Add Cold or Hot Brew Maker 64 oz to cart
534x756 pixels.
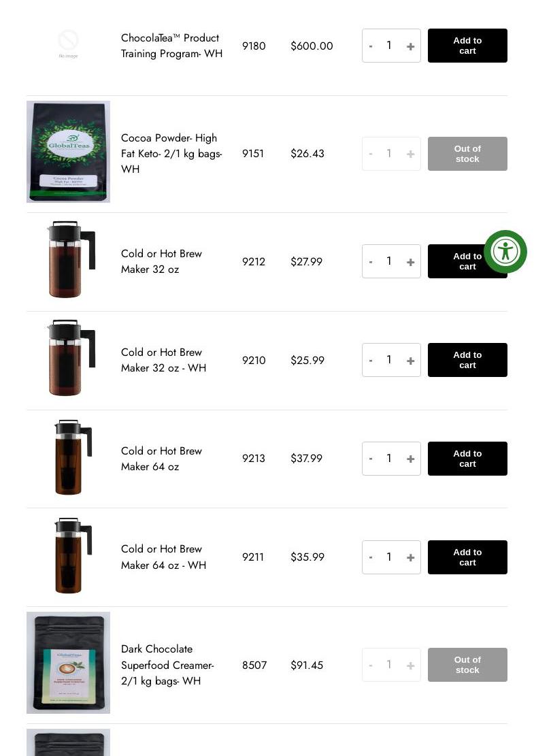coord(467,459)
